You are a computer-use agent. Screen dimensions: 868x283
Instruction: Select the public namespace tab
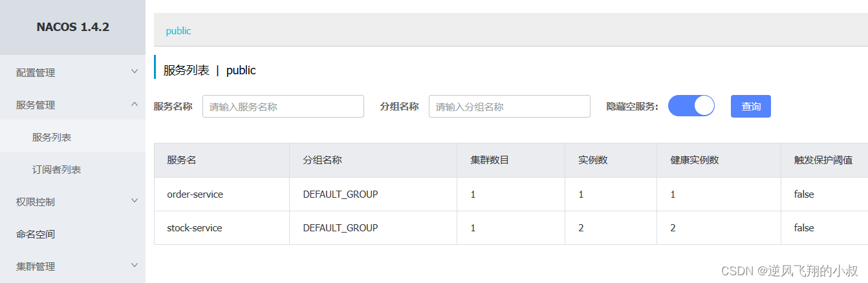[179, 31]
